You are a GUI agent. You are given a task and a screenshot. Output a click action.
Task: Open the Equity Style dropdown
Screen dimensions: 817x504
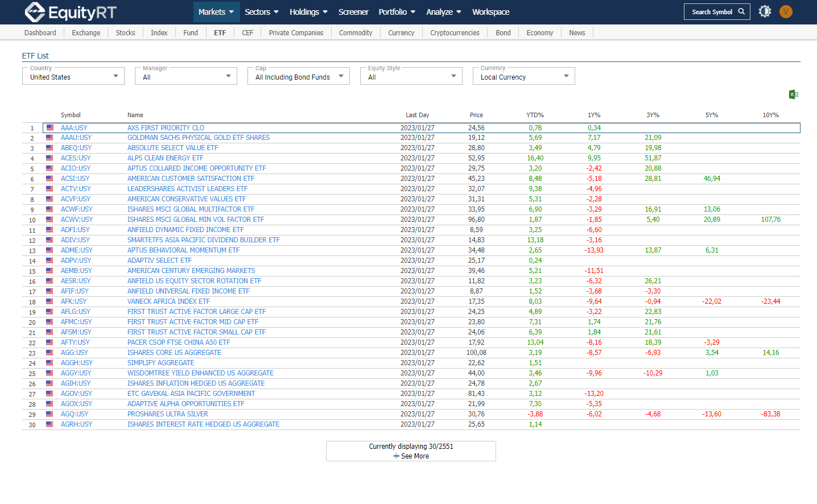(411, 76)
